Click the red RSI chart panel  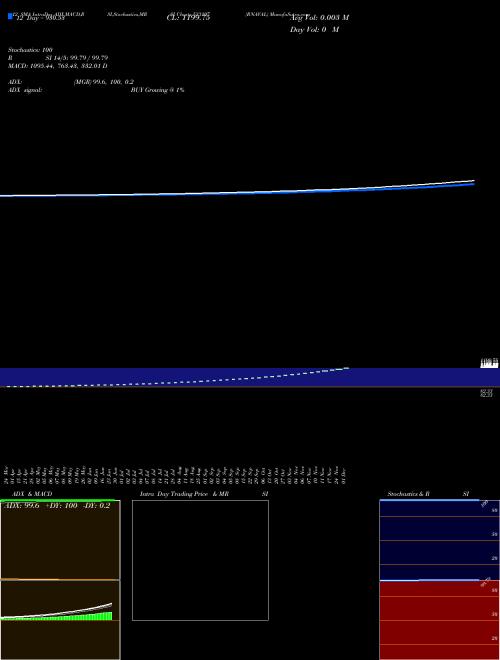pos(439,620)
